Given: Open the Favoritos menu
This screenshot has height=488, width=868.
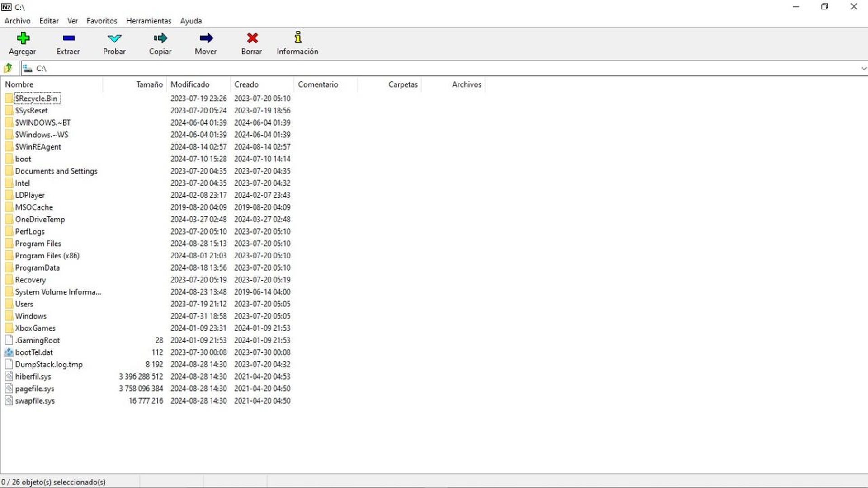Looking at the screenshot, I should (x=102, y=21).
